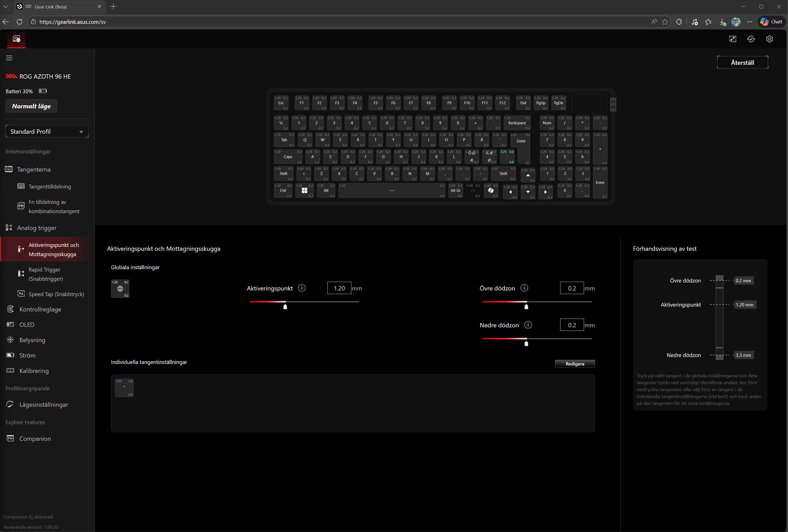
Task: Collapse the Analog trigger section
Action: coord(37,228)
